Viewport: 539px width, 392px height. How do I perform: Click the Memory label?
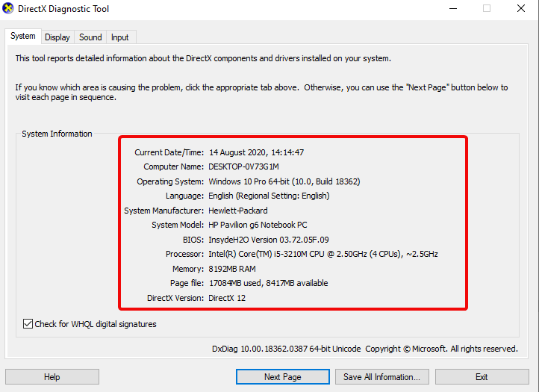[188, 269]
